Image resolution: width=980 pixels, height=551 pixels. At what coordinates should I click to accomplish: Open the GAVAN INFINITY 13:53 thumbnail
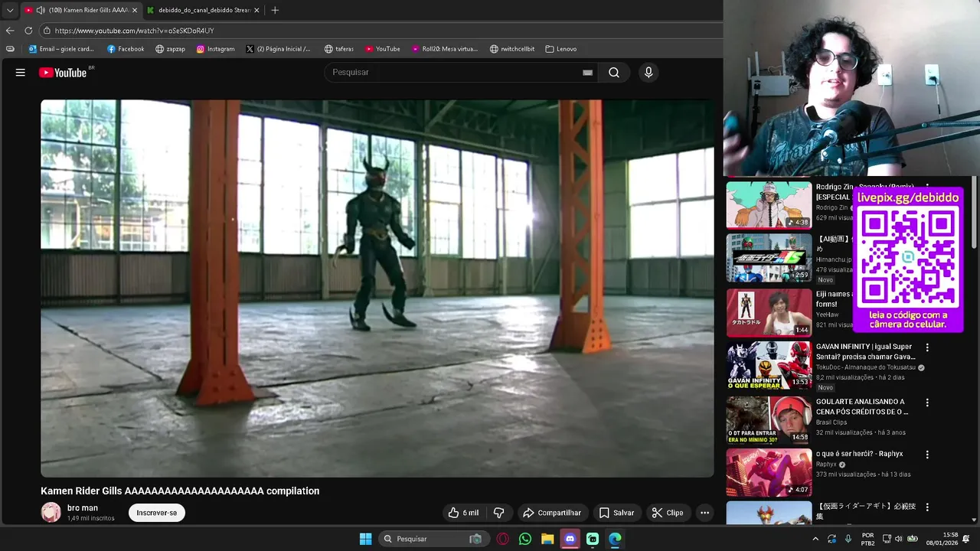click(769, 366)
